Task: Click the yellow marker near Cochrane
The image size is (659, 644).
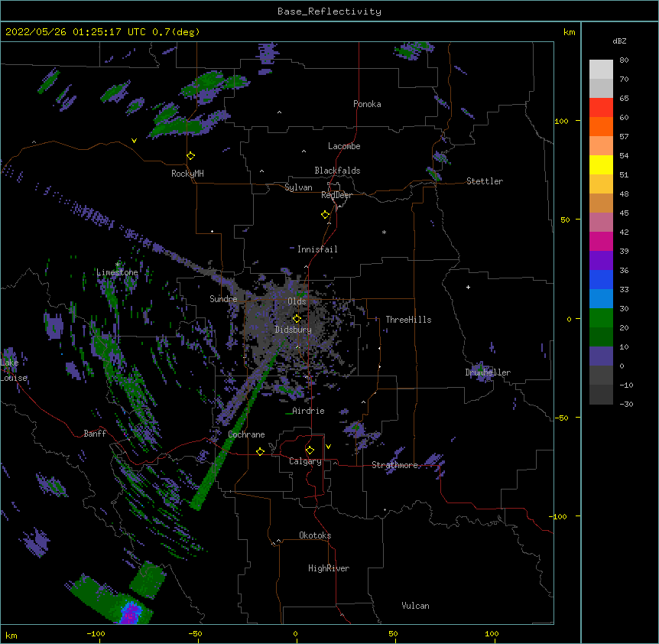Action: point(260,451)
